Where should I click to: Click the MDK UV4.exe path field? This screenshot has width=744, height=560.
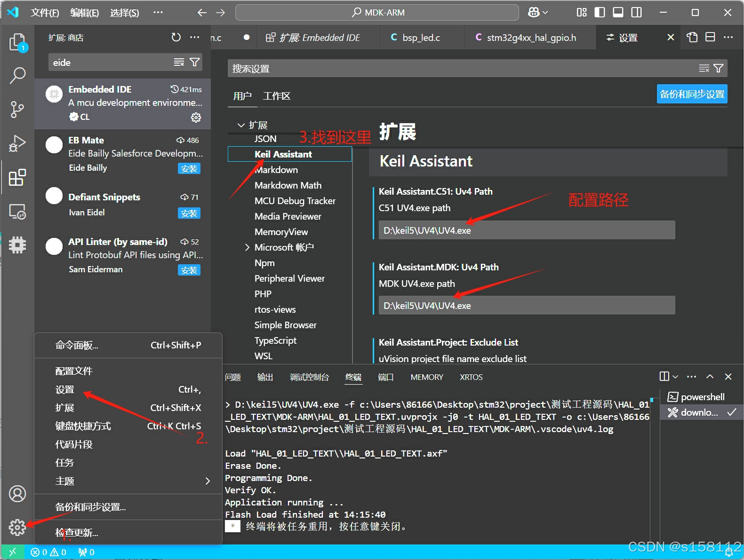click(x=527, y=305)
